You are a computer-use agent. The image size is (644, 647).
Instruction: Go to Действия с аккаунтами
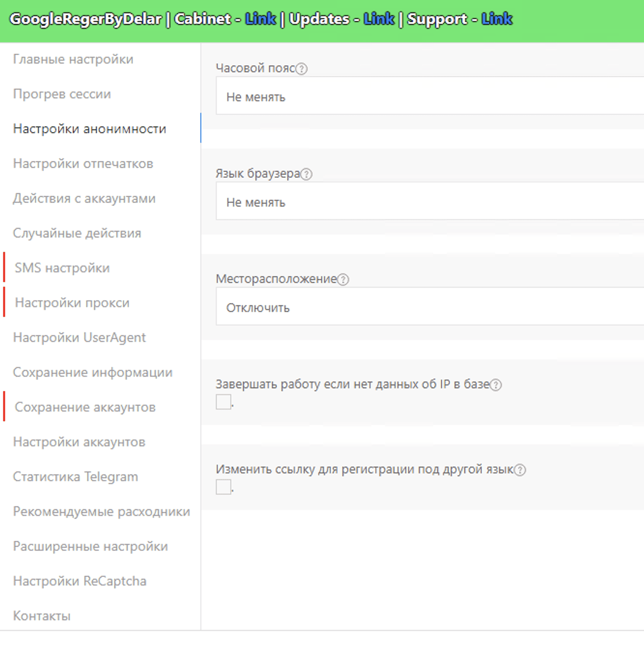pos(84,198)
